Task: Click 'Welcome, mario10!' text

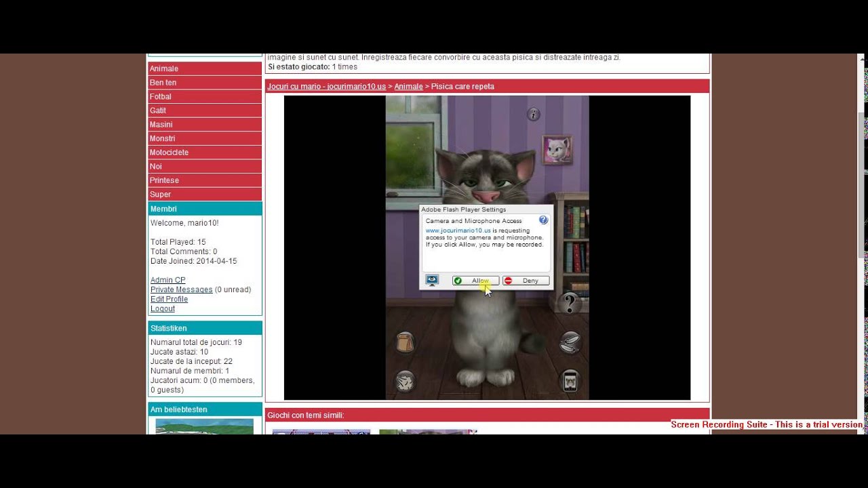Action: pyautogui.click(x=184, y=223)
